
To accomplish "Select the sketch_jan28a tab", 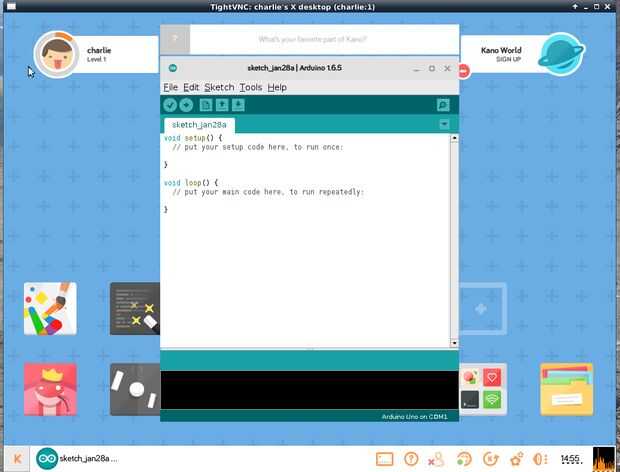I will point(199,125).
